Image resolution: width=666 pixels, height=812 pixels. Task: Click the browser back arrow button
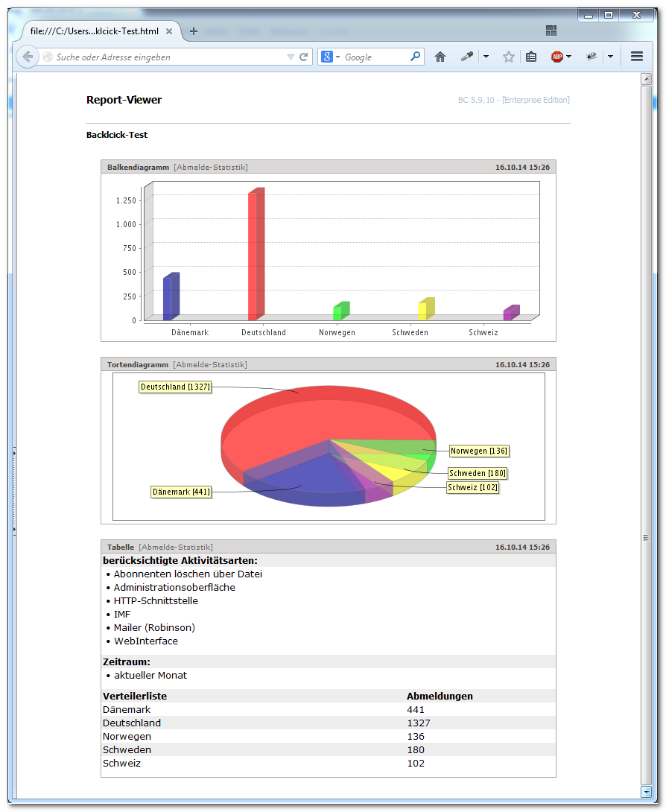click(28, 57)
